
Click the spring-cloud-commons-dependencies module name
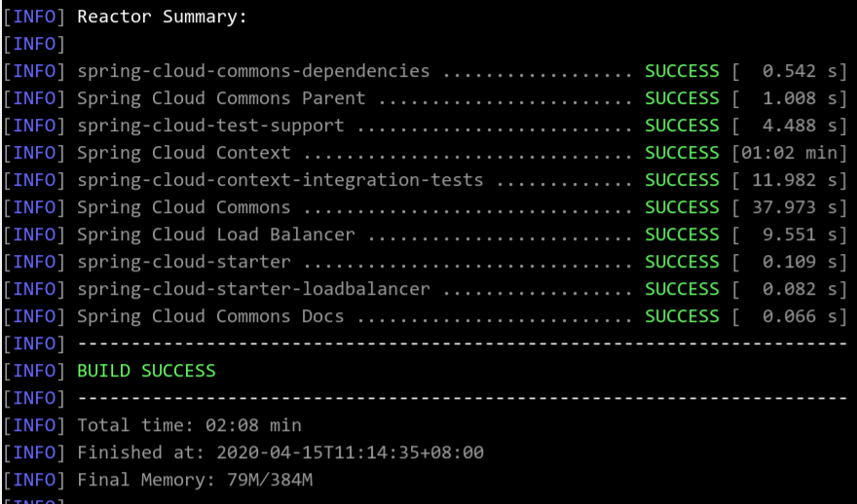tap(253, 72)
